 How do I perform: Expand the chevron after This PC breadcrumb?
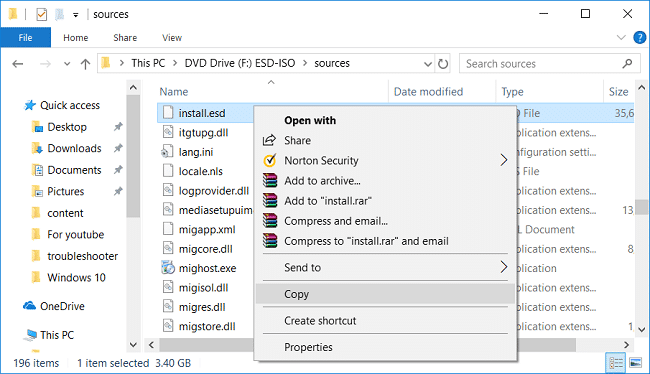pos(175,63)
